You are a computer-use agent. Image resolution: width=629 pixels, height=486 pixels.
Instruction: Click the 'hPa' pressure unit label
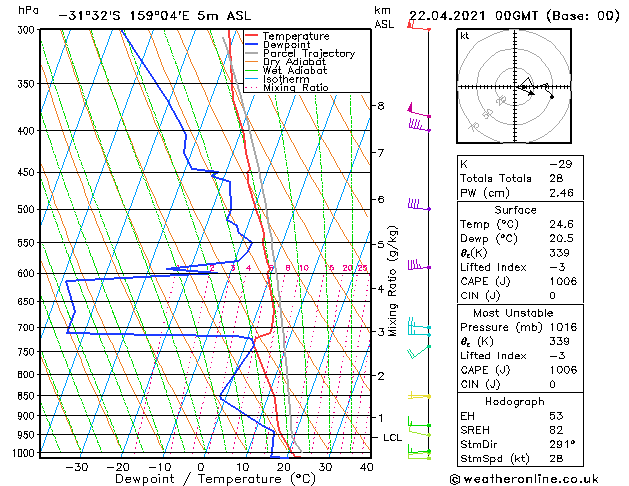click(28, 10)
